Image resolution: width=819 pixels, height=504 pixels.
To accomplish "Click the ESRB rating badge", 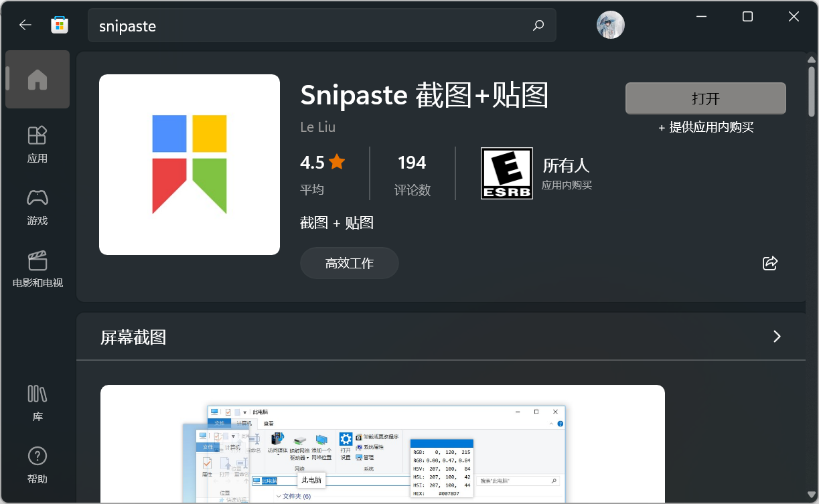I will 507,173.
